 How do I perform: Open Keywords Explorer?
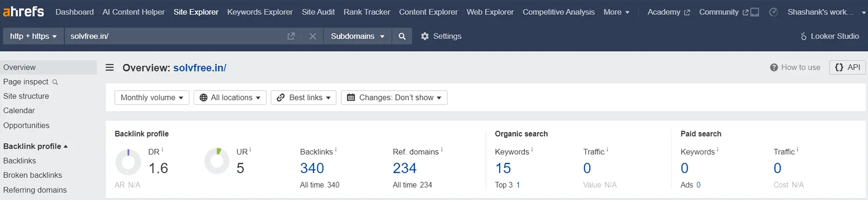[260, 12]
